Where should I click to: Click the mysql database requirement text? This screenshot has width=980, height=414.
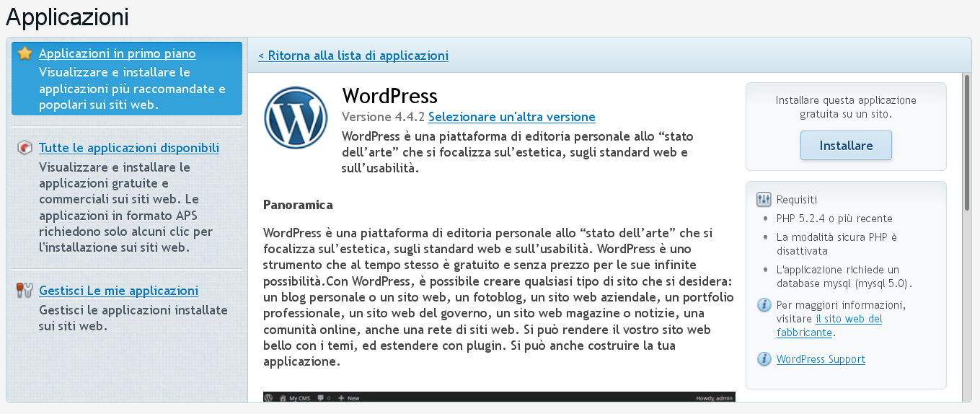844,276
